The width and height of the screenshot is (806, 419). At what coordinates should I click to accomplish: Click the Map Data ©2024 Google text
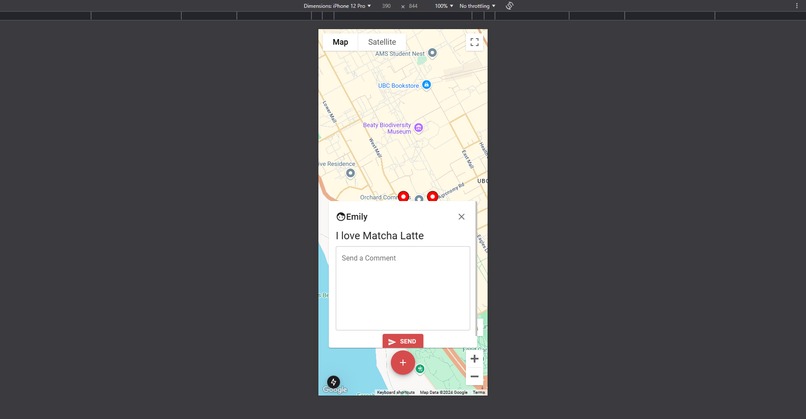coord(444,392)
